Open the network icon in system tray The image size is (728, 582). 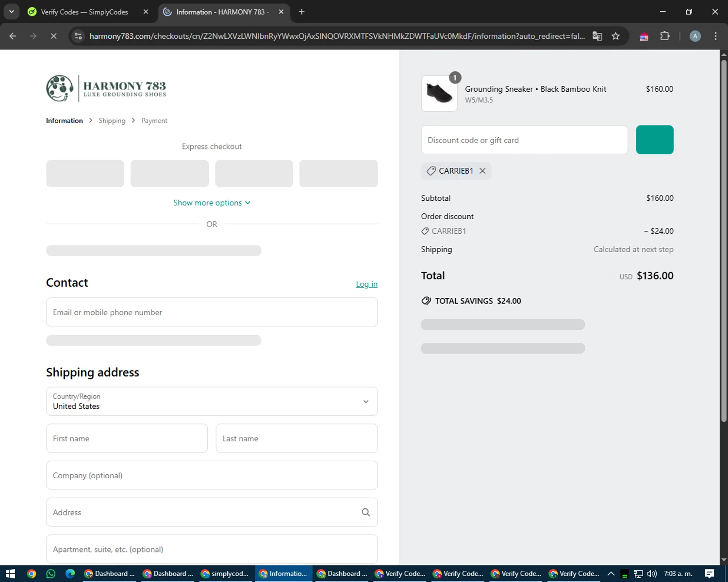pos(638,574)
